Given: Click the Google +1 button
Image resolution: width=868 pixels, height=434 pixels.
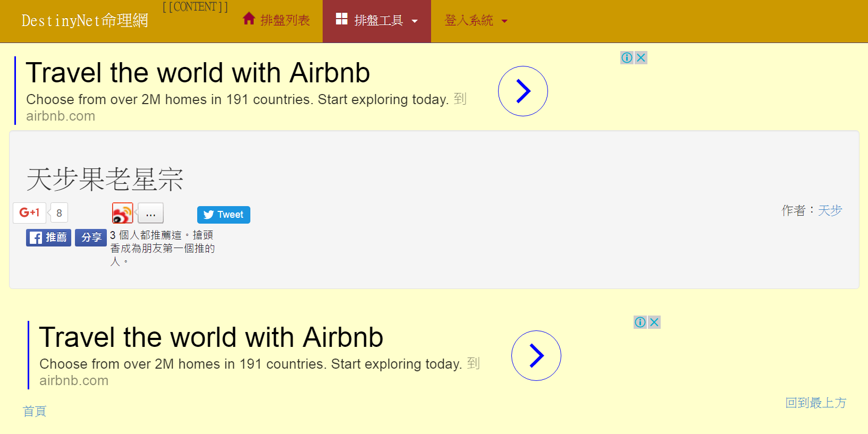Looking at the screenshot, I should pos(30,213).
